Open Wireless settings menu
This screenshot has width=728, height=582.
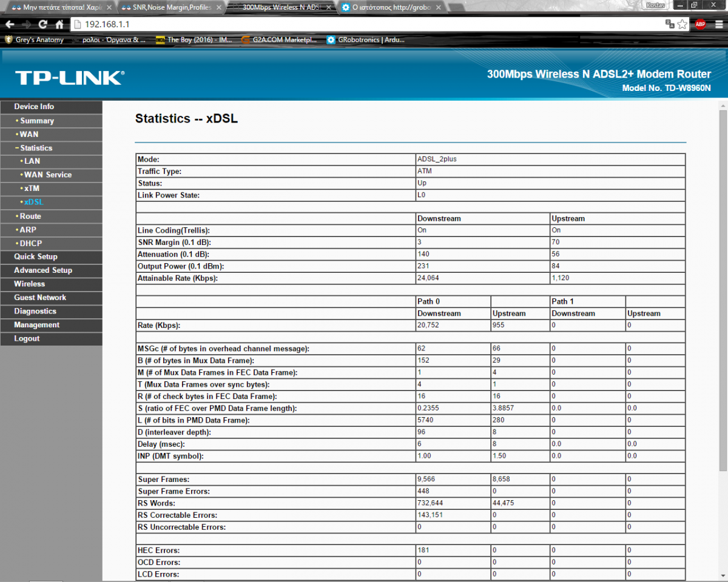pos(51,284)
